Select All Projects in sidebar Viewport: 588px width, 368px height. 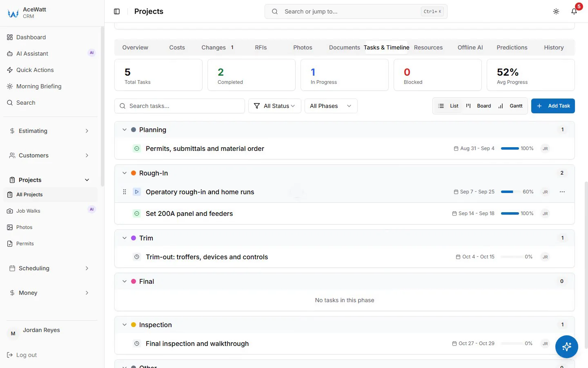(51, 195)
